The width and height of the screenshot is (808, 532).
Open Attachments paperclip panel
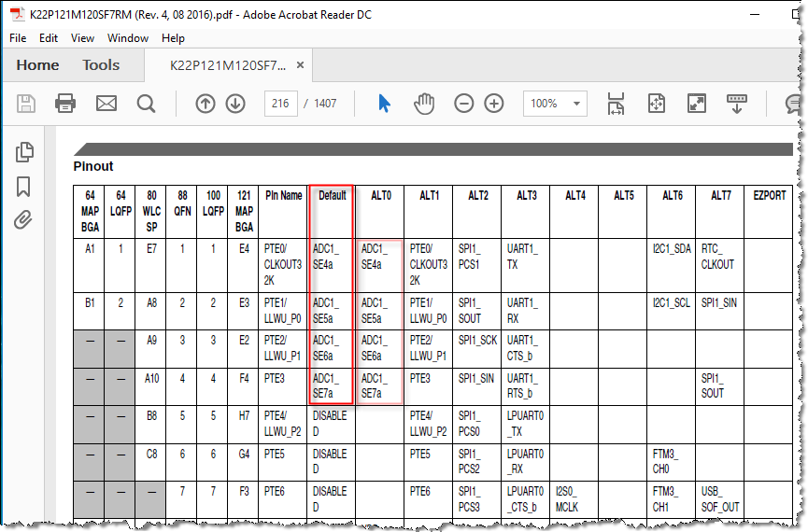click(22, 220)
